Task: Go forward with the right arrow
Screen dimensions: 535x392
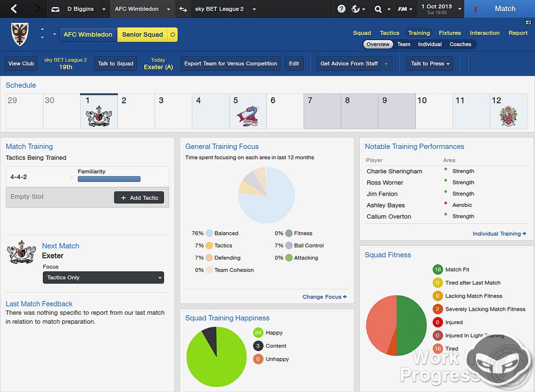Action: coord(37,9)
